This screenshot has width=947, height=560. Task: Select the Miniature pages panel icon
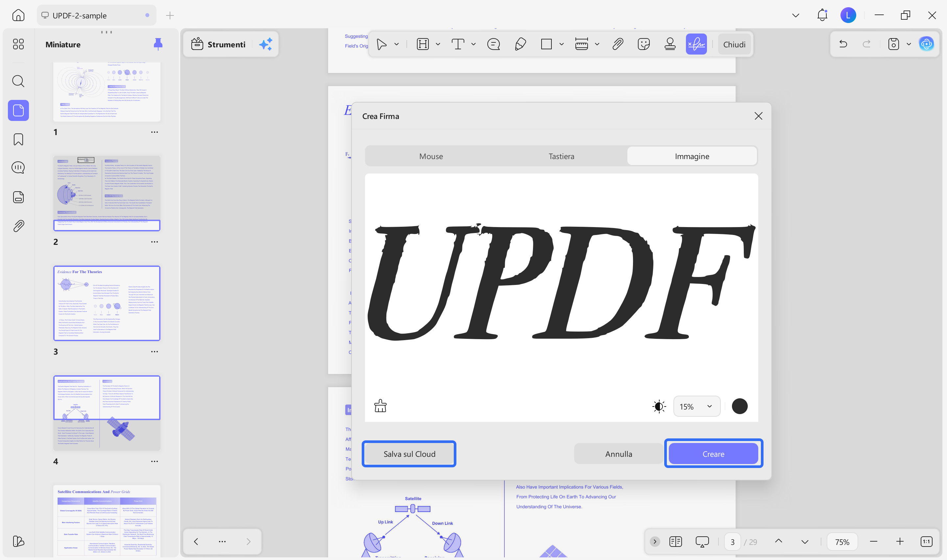(18, 110)
